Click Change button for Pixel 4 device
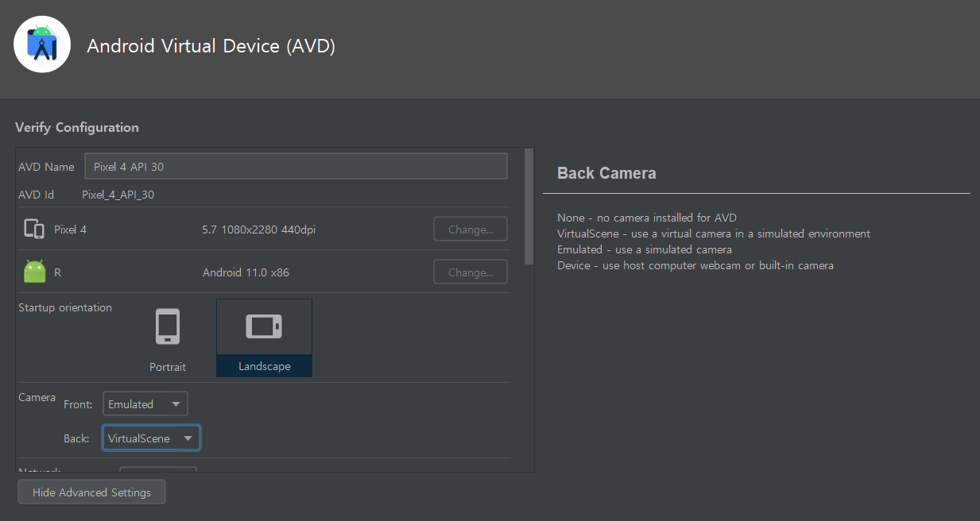The width and height of the screenshot is (980, 521). click(x=471, y=230)
